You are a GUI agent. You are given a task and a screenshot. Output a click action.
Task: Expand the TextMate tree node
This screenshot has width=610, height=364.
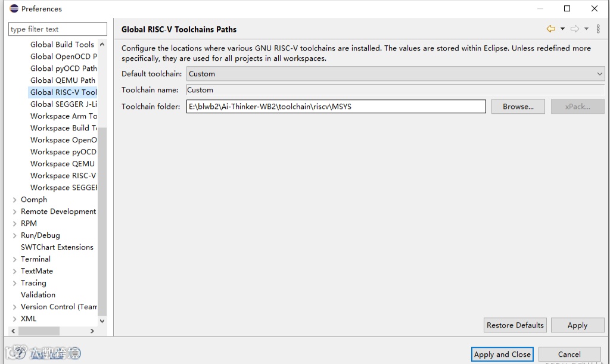point(14,272)
